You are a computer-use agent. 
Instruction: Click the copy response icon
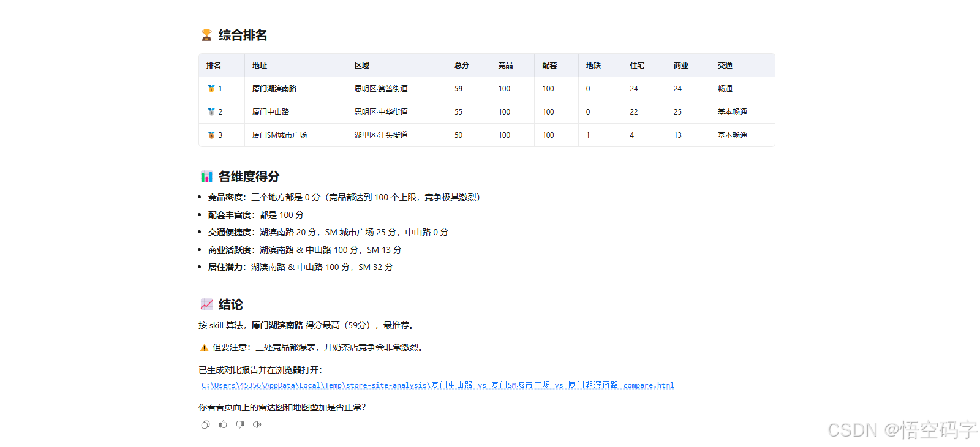click(x=205, y=424)
